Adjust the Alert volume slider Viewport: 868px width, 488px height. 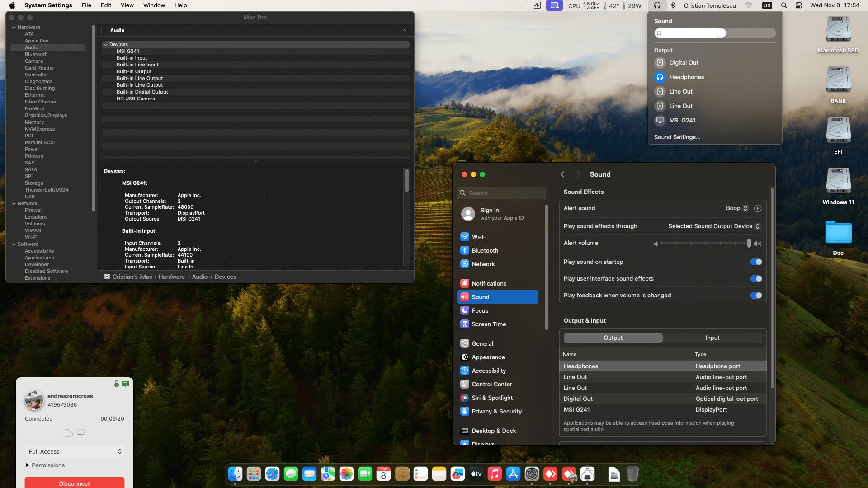click(x=705, y=244)
